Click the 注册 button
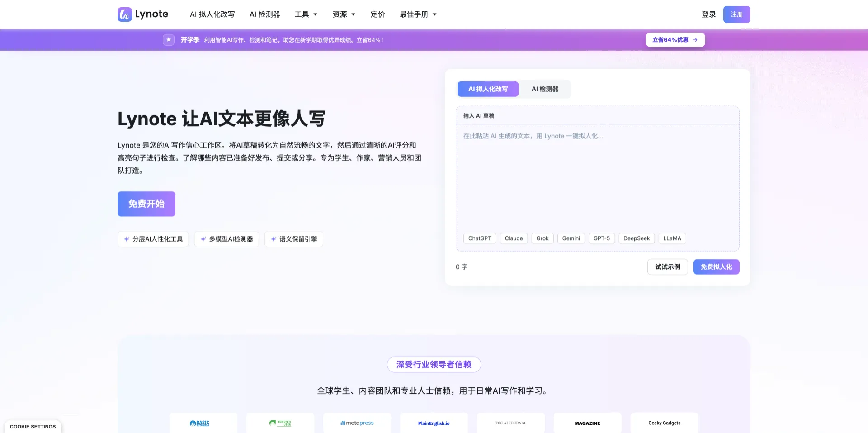Image resolution: width=868 pixels, height=433 pixels. coord(737,14)
